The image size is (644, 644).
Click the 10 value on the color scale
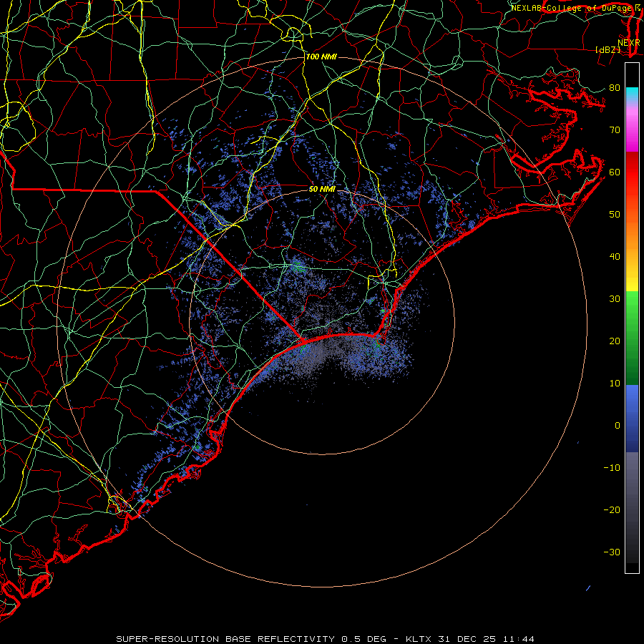coord(615,384)
